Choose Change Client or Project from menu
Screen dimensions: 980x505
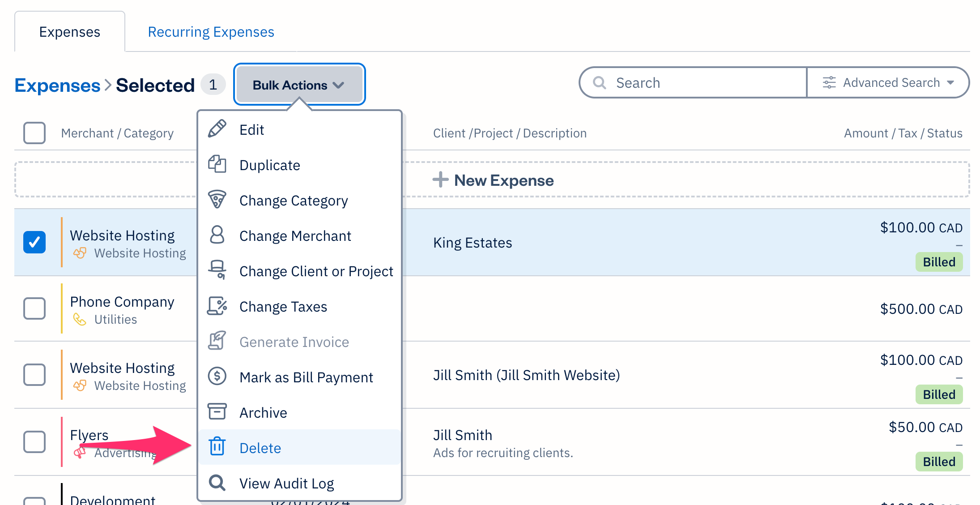point(316,271)
